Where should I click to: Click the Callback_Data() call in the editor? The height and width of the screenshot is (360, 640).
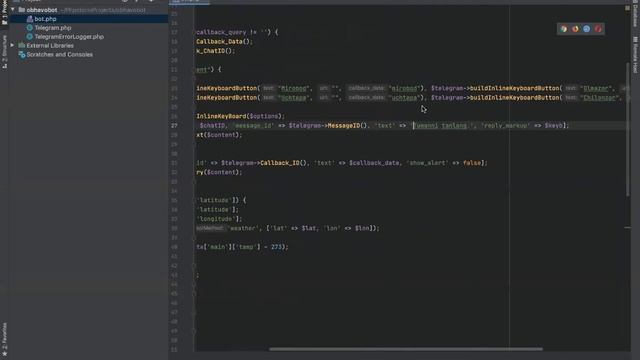coord(224,42)
